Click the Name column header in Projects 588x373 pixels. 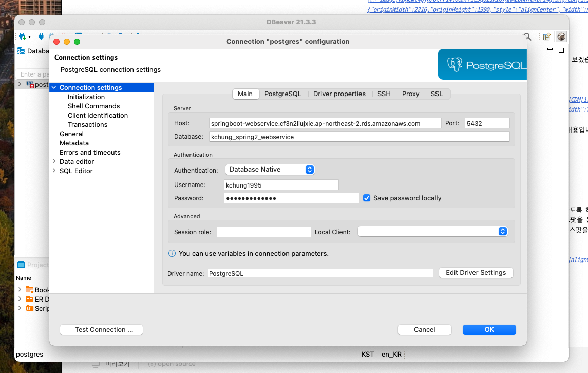[x=24, y=278]
